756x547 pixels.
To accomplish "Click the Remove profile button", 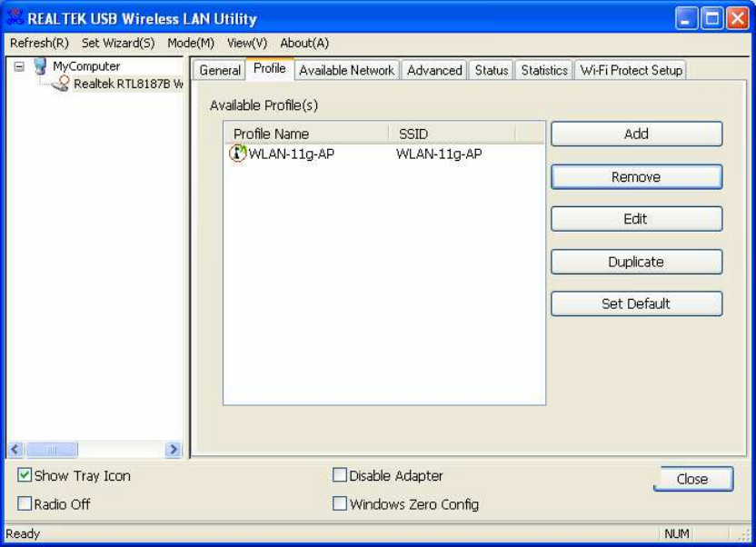I will (x=636, y=177).
